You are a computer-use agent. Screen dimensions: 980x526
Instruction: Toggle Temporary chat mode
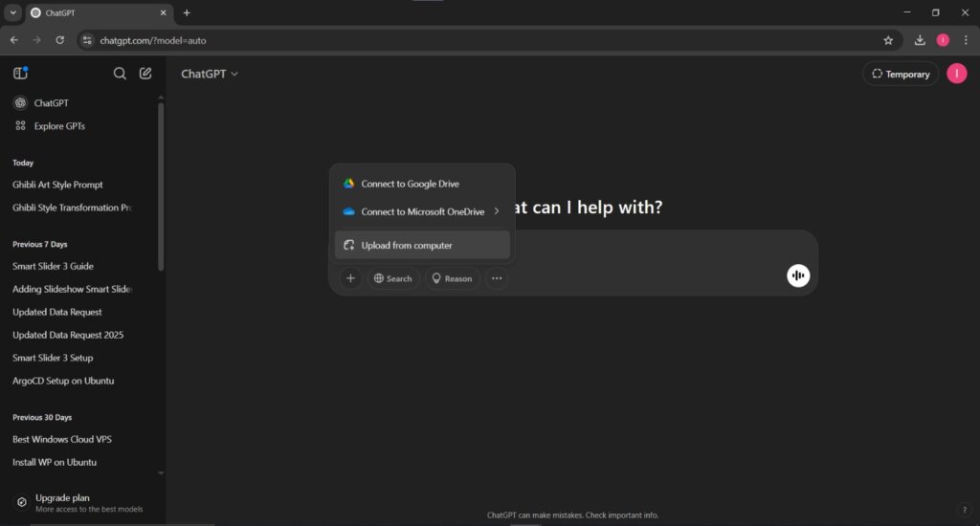coord(901,74)
